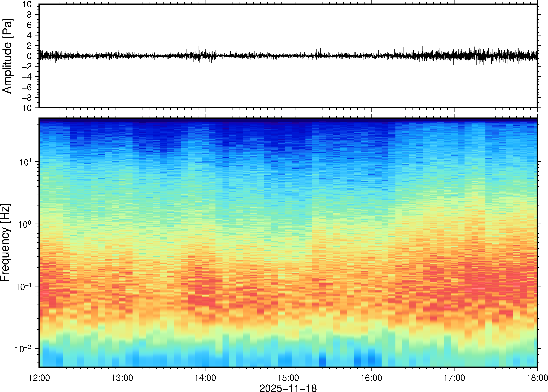Image resolution: width=548 pixels, height=392 pixels.
Task: Click the 10⁰ frequency tick label
Action: [25, 224]
